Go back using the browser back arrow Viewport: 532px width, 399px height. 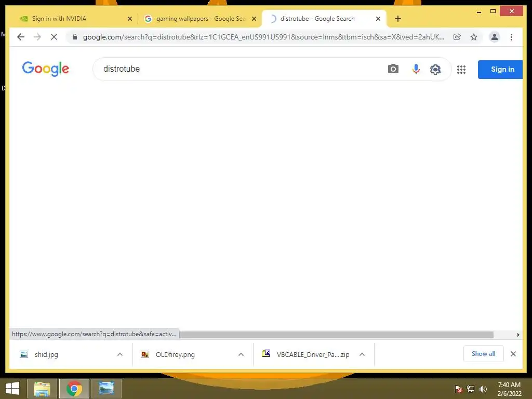21,37
